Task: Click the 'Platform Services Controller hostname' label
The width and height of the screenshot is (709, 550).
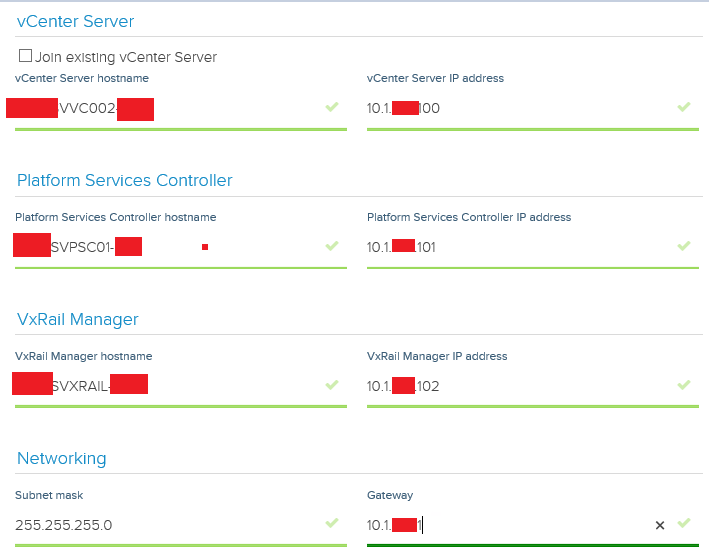Action: (x=116, y=217)
